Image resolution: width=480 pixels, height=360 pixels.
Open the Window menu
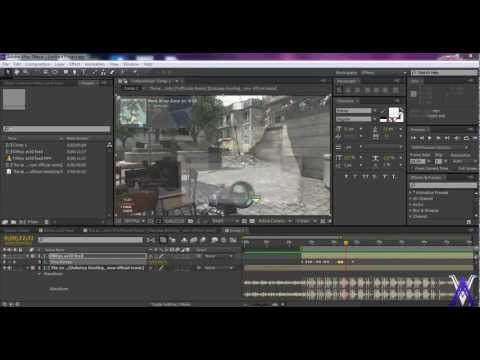pos(131,64)
